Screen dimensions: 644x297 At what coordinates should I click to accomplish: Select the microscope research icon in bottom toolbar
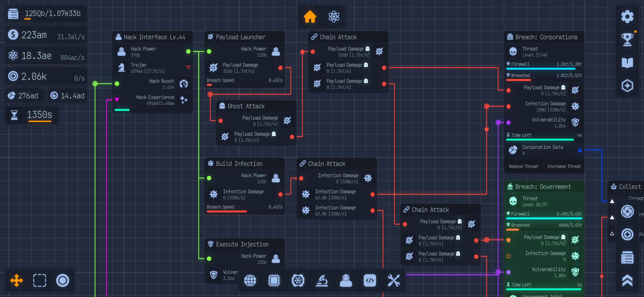point(322,280)
